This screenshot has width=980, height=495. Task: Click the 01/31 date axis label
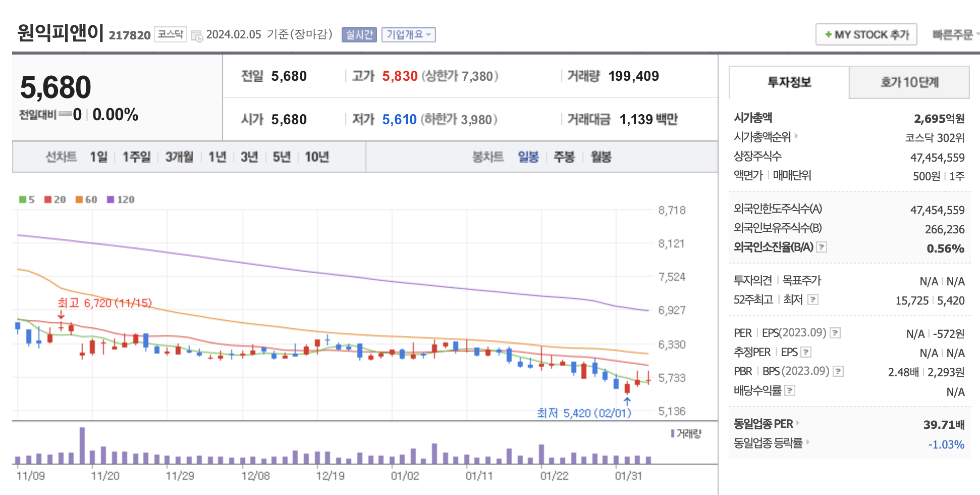click(x=628, y=476)
